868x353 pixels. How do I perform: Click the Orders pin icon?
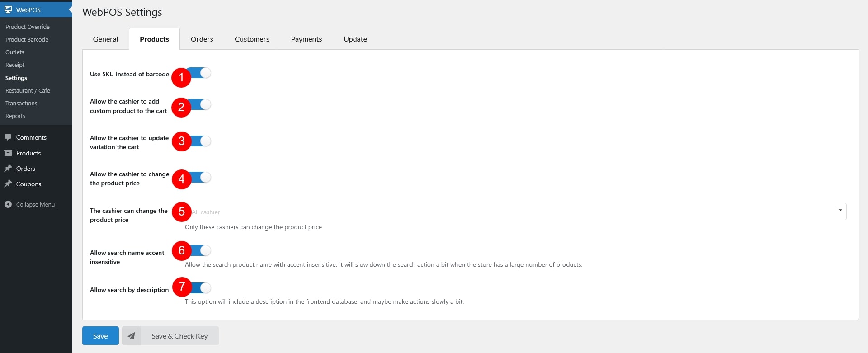coord(8,169)
